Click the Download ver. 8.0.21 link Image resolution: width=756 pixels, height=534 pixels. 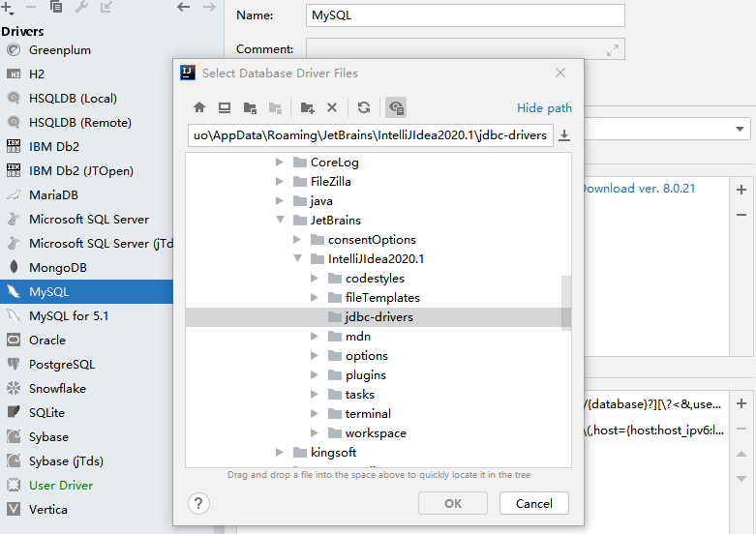click(x=639, y=189)
